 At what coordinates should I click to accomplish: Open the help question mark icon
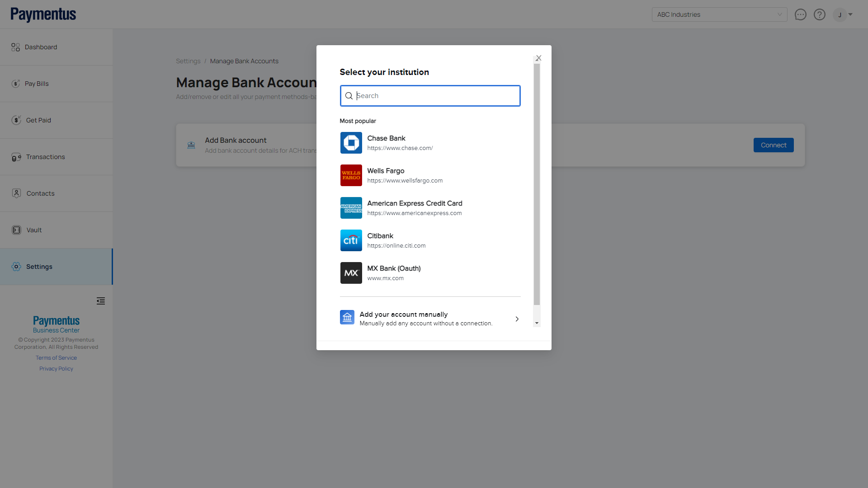point(819,14)
